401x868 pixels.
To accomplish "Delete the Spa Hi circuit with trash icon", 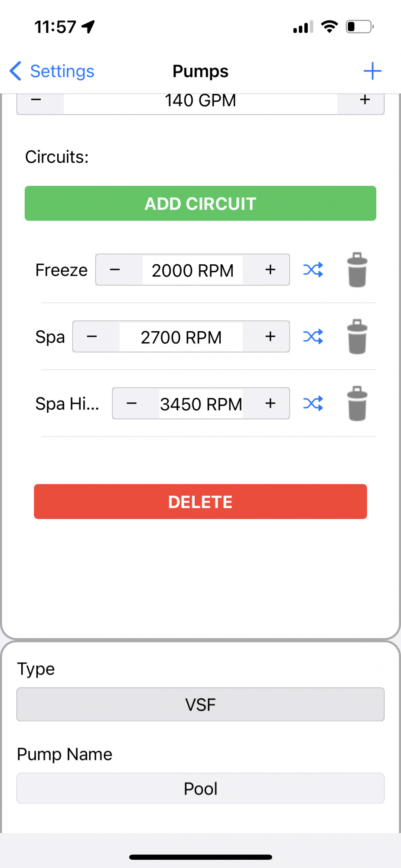I will pyautogui.click(x=357, y=404).
